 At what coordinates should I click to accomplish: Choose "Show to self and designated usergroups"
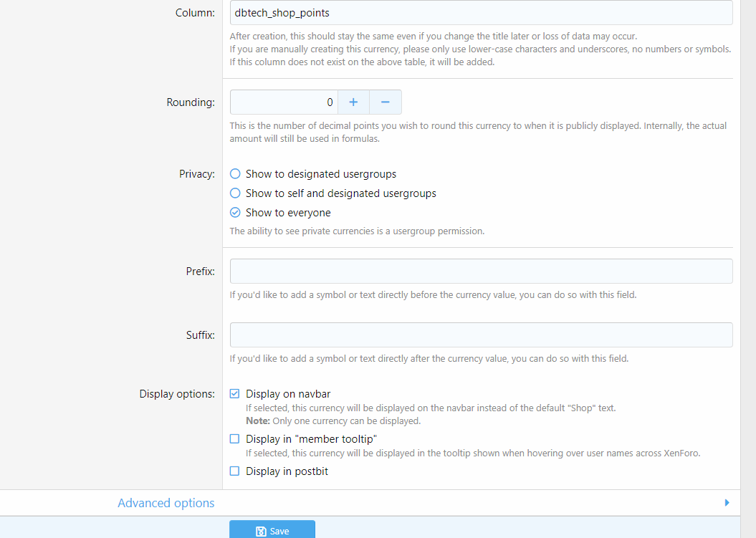[x=235, y=193]
